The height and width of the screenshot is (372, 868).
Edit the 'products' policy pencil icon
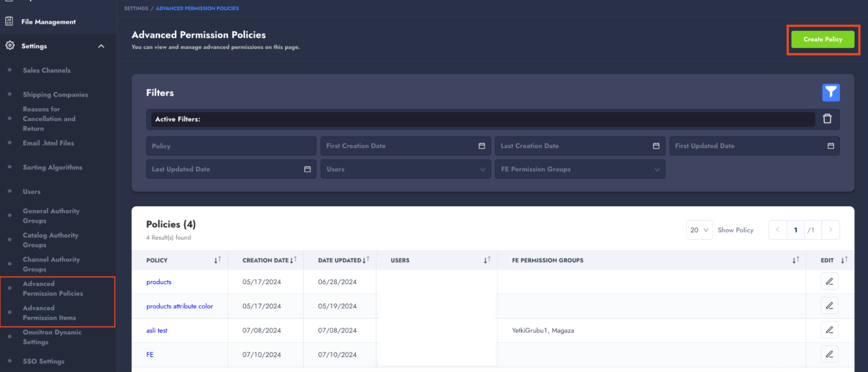point(829,282)
